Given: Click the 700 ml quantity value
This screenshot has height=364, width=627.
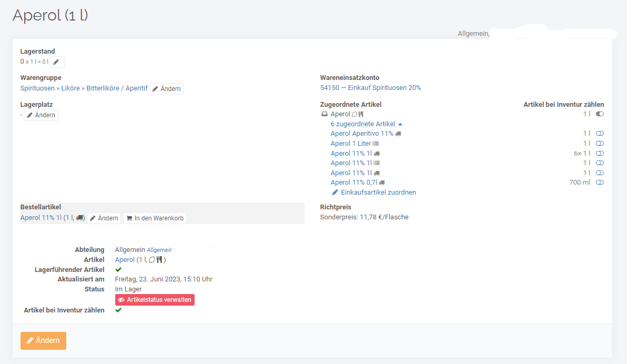Looking at the screenshot, I should (580, 183).
